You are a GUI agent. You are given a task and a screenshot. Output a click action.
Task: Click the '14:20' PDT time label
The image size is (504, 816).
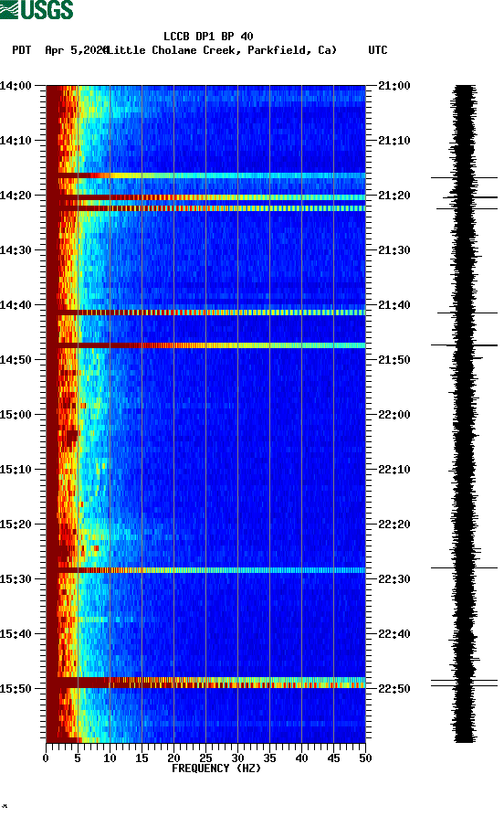16,196
